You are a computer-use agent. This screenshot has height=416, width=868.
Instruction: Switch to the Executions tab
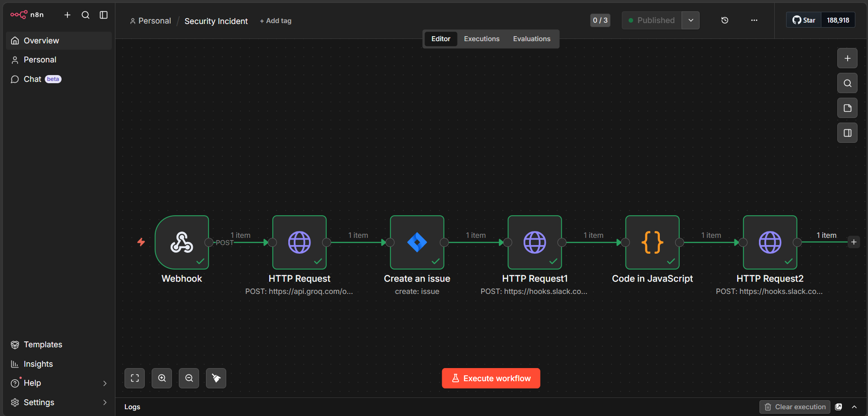(x=482, y=39)
